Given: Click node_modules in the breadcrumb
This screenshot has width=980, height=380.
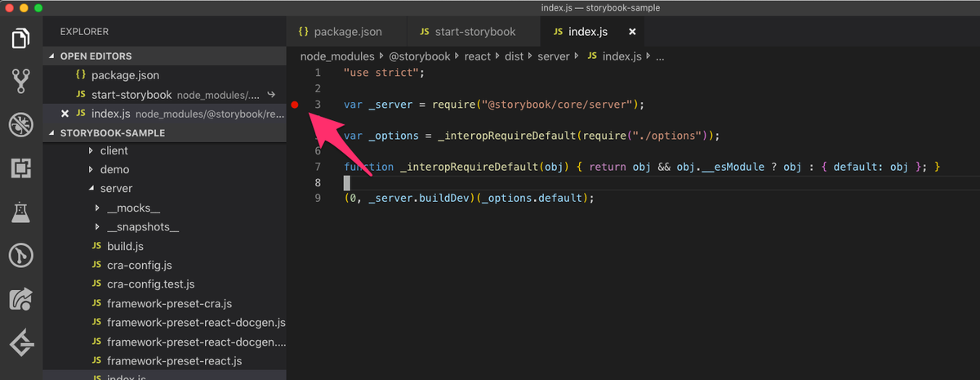Looking at the screenshot, I should point(338,57).
